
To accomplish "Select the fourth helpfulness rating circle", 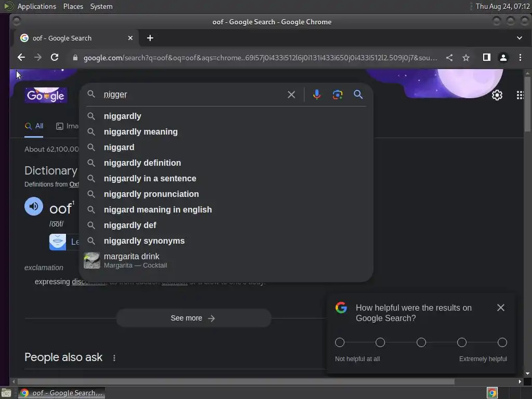I will [x=461, y=342].
